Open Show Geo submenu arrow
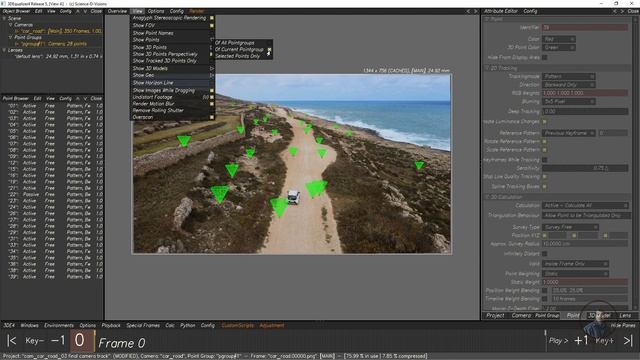This screenshot has width=640, height=360. click(x=211, y=75)
